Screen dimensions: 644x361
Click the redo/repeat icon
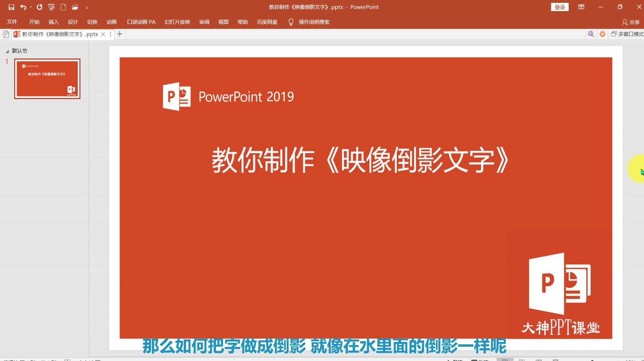[39, 7]
